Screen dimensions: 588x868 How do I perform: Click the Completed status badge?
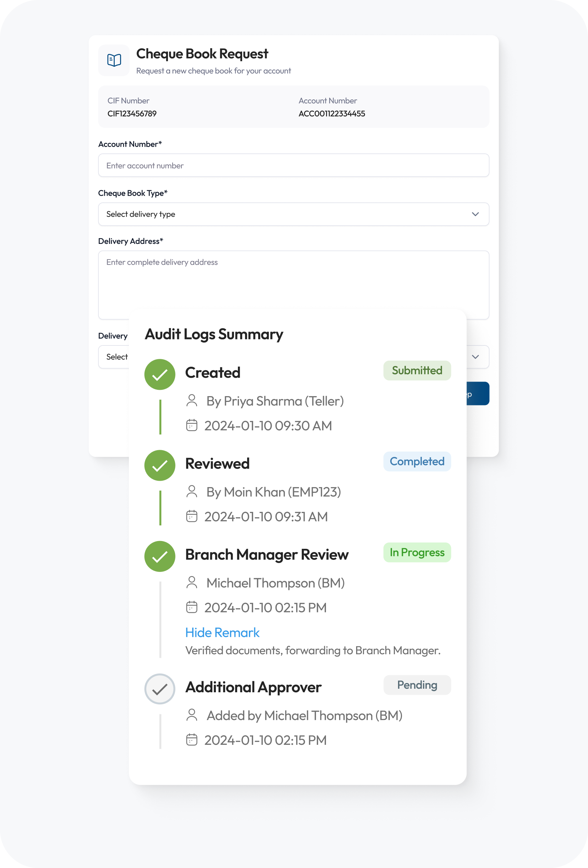(417, 462)
